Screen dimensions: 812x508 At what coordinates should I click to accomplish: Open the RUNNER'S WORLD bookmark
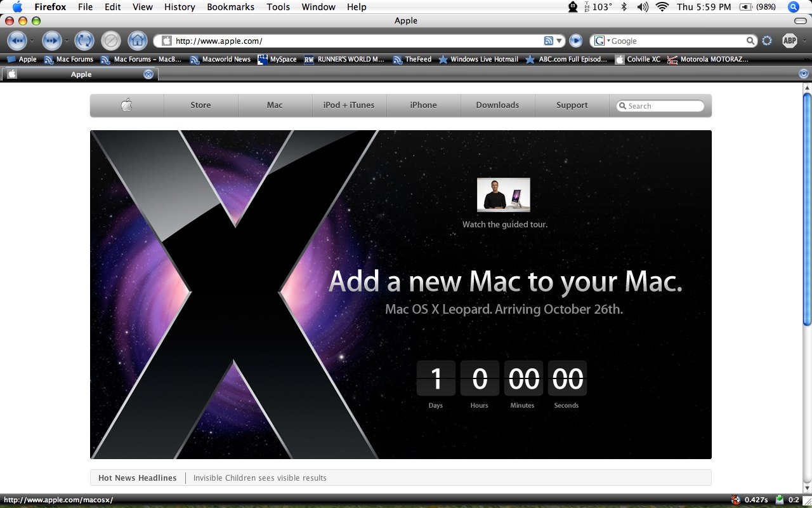(x=344, y=59)
